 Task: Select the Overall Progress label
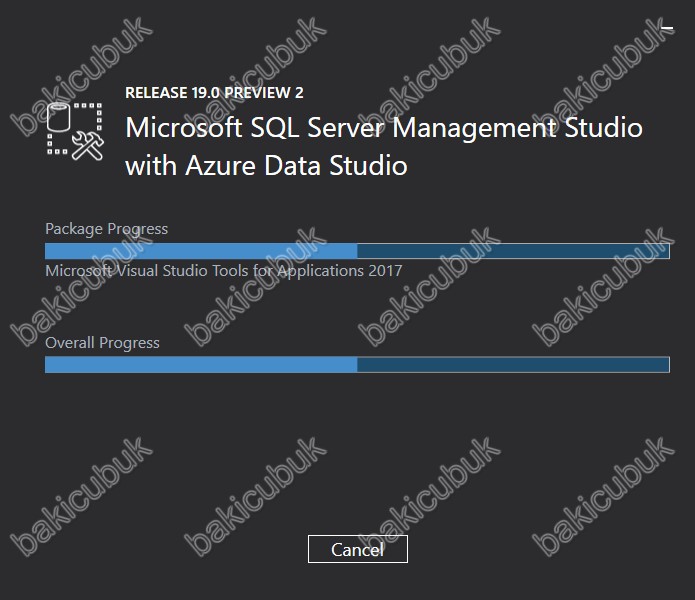click(x=102, y=343)
